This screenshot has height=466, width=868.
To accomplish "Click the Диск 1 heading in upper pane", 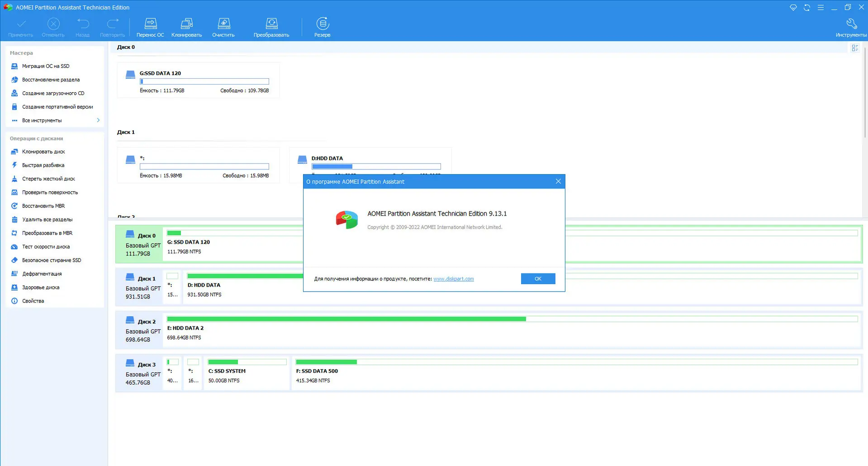I will pyautogui.click(x=126, y=132).
